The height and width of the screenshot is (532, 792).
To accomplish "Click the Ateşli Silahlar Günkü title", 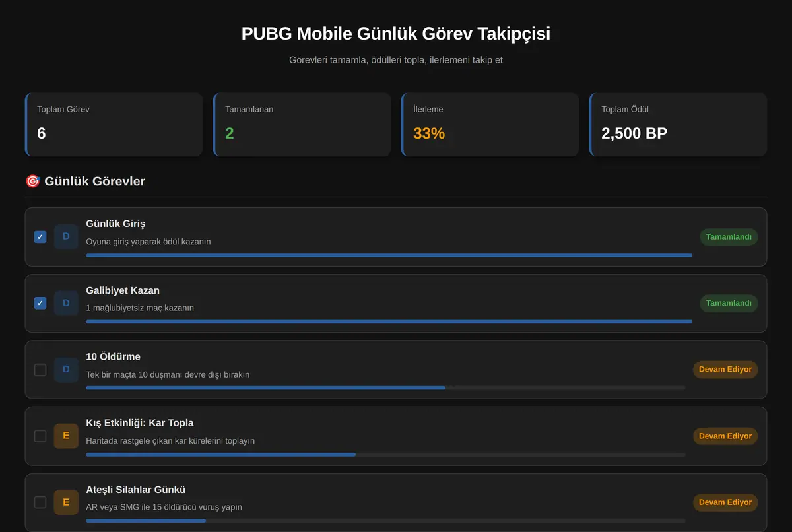I will [x=135, y=490].
